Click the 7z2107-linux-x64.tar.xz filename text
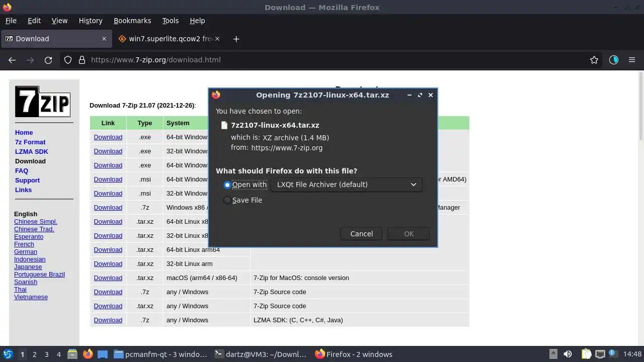This screenshot has height=362, width=644. tap(275, 125)
